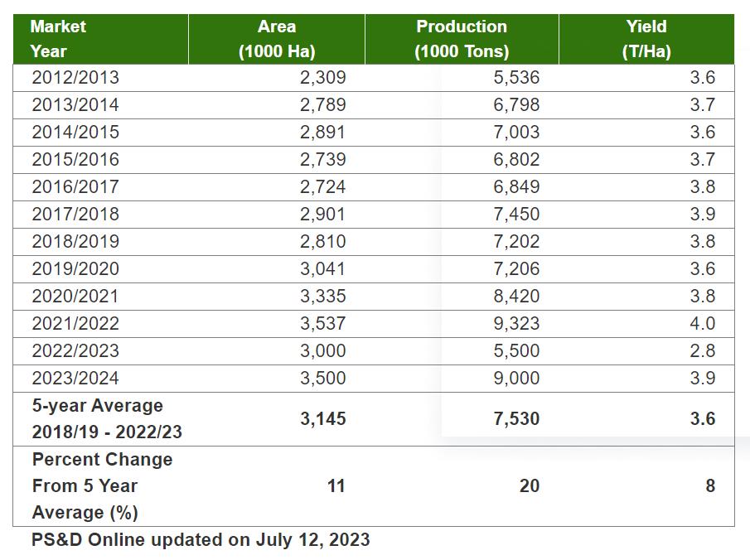
Task: Click the PS&D Online updated footnote
Action: 201,540
